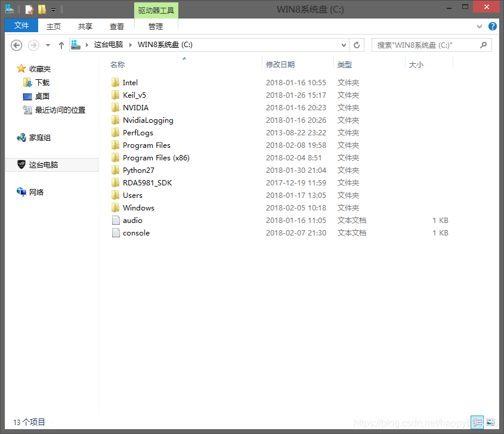Image resolution: width=504 pixels, height=434 pixels.
Task: Select the Program Files folder icon
Action: tap(115, 145)
